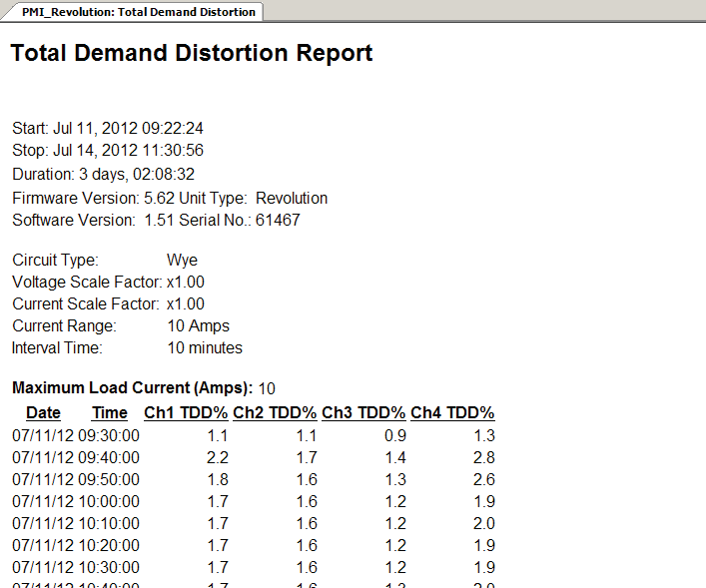The image size is (706, 588).
Task: Click the 07/11/12 09:30:00 row timestamp
Action: pos(76,436)
